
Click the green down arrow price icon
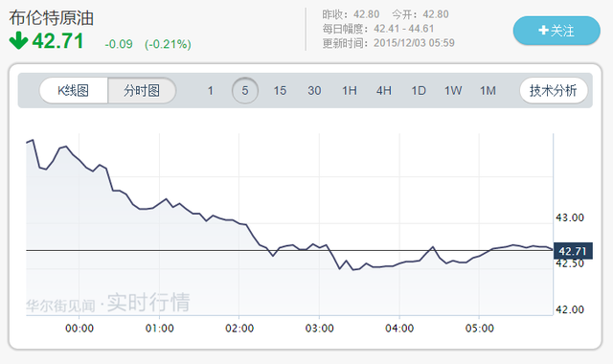[x=18, y=40]
